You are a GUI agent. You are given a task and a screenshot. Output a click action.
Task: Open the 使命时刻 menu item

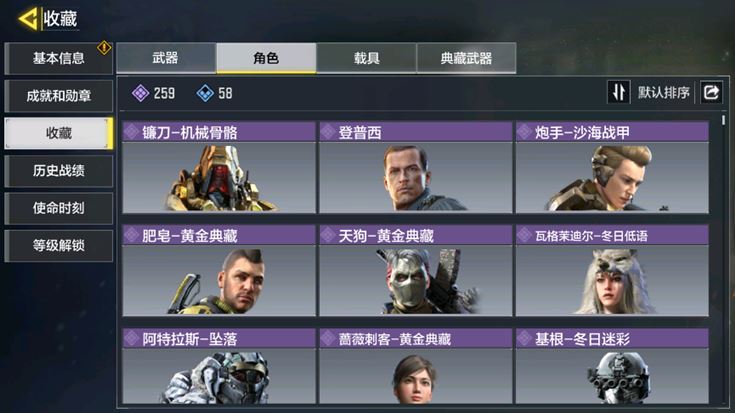[x=59, y=208]
